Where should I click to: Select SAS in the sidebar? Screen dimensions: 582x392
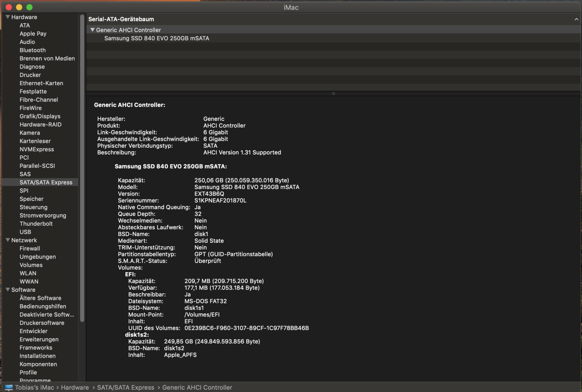25,174
